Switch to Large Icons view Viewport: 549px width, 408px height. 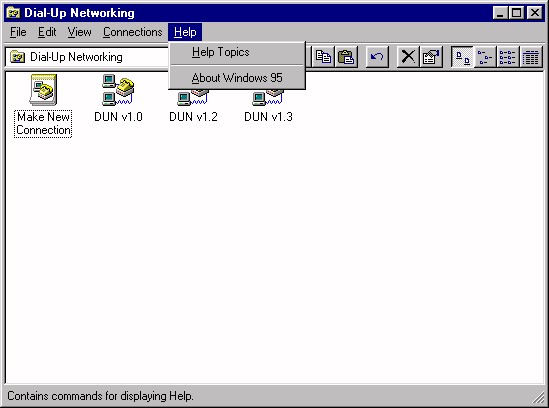point(463,57)
